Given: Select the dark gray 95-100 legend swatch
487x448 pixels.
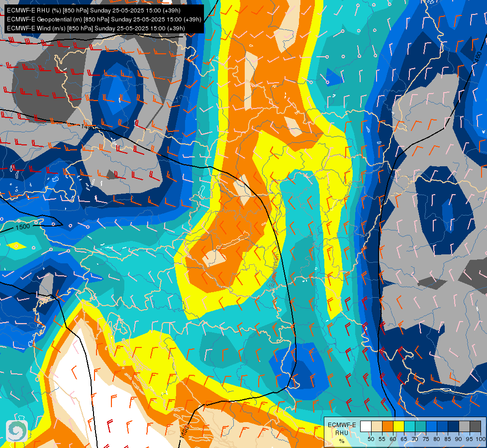Looking at the screenshot, I should (475, 427).
